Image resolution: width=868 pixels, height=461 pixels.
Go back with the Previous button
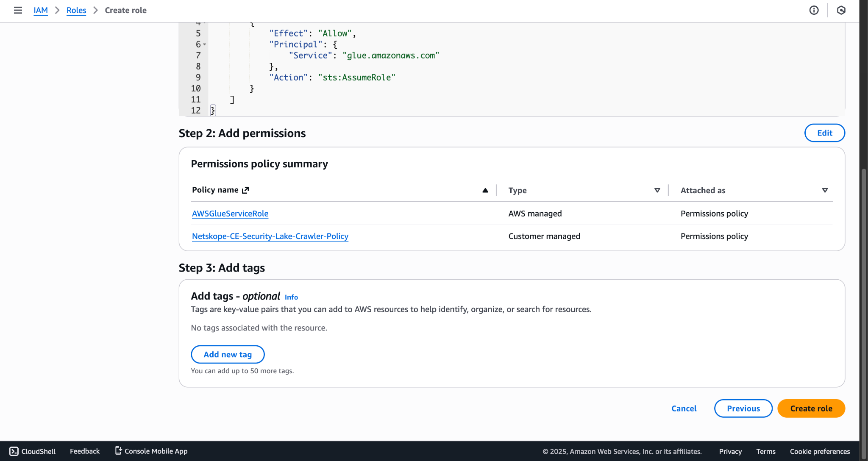coord(743,408)
